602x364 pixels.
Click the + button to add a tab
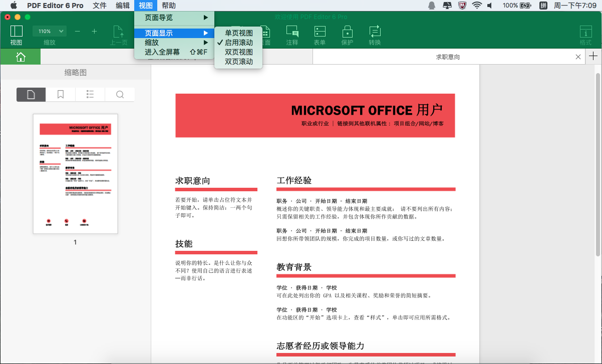[x=593, y=57]
